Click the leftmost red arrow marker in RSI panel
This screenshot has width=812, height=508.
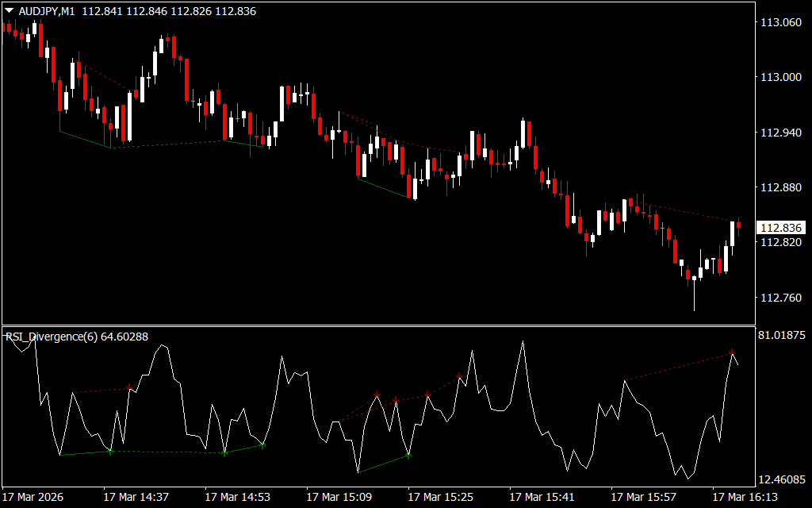(x=129, y=387)
